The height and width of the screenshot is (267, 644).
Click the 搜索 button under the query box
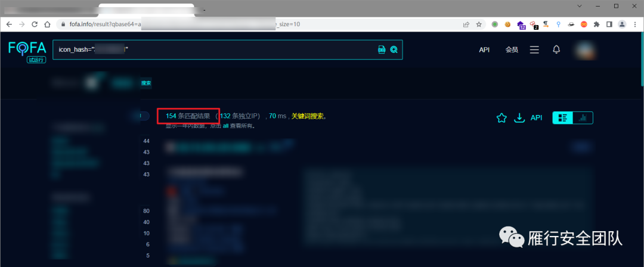point(146,83)
